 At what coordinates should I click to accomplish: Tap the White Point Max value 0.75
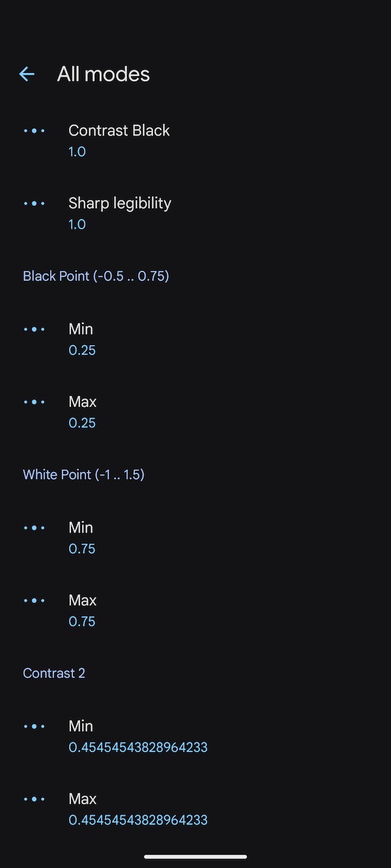pyautogui.click(x=82, y=621)
